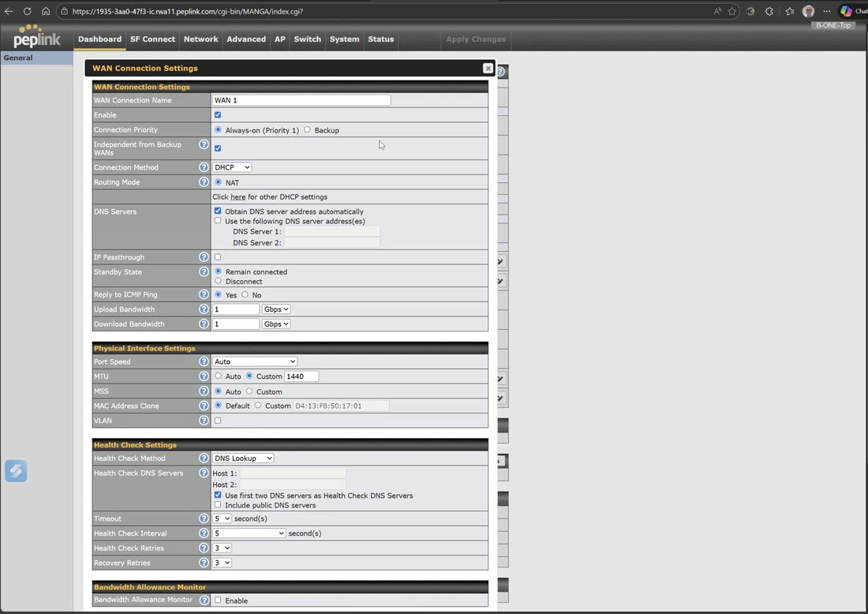Viewport: 868px width, 614px height.
Task: Show Upload Bandwidth help tooltip icon
Action: pos(204,309)
